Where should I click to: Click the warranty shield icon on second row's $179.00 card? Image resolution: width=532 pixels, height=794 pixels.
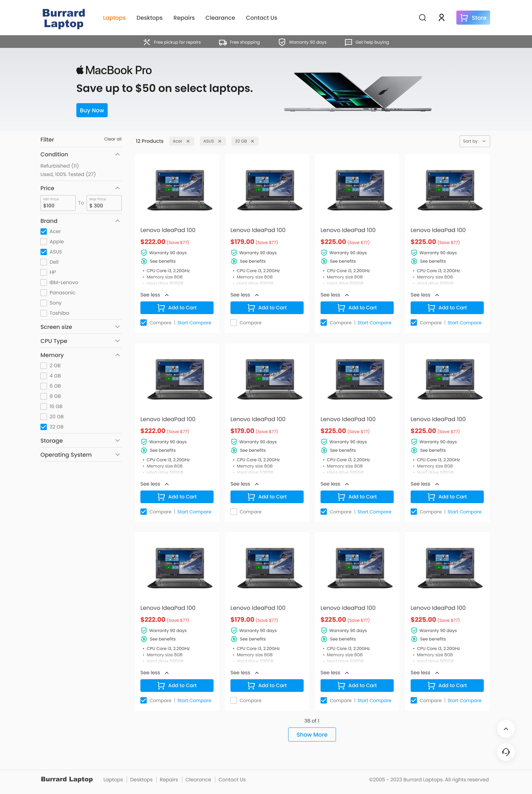[234, 442]
